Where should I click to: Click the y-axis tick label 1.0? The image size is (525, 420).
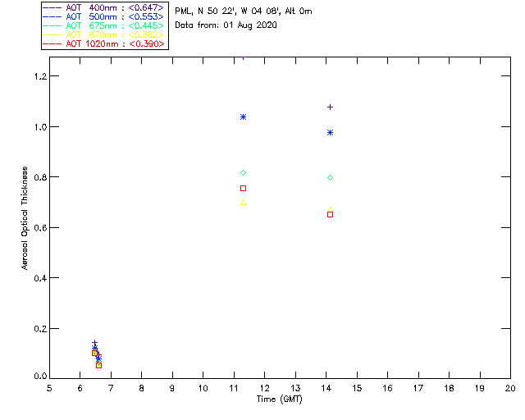point(40,127)
